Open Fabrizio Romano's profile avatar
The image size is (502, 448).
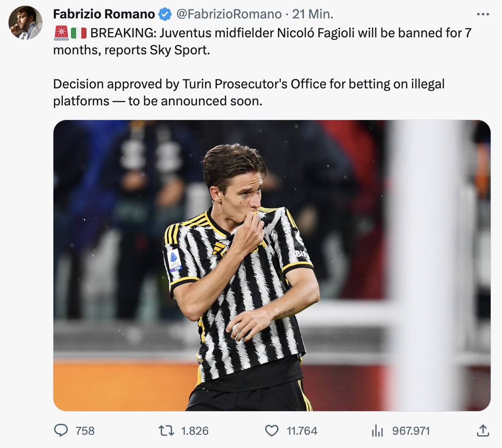point(26,23)
